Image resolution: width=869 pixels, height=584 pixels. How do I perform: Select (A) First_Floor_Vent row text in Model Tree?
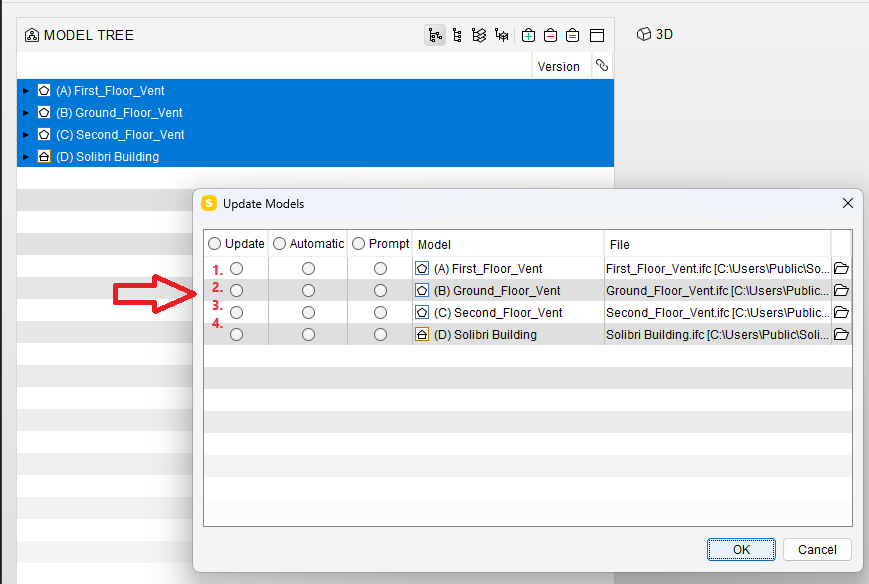[110, 90]
